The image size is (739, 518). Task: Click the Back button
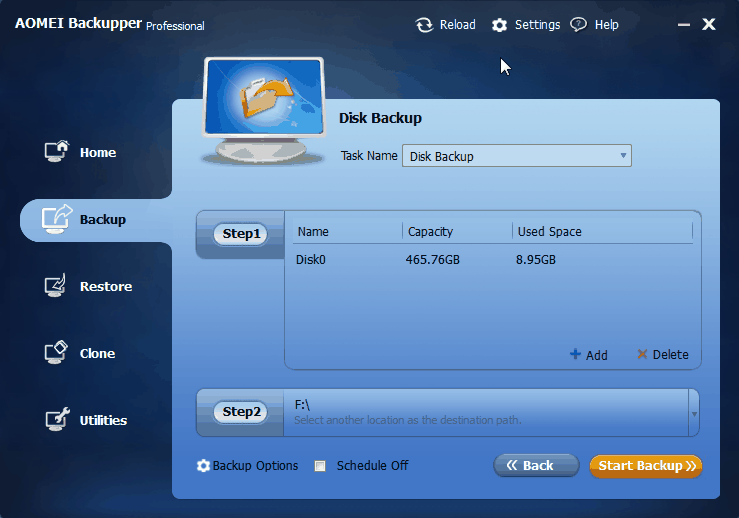coord(536,466)
